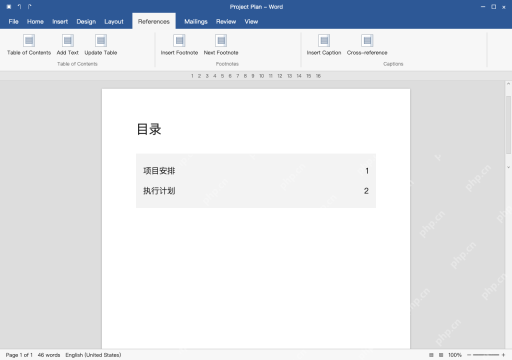Open the Design tab
This screenshot has height=360, width=512.
click(x=86, y=22)
